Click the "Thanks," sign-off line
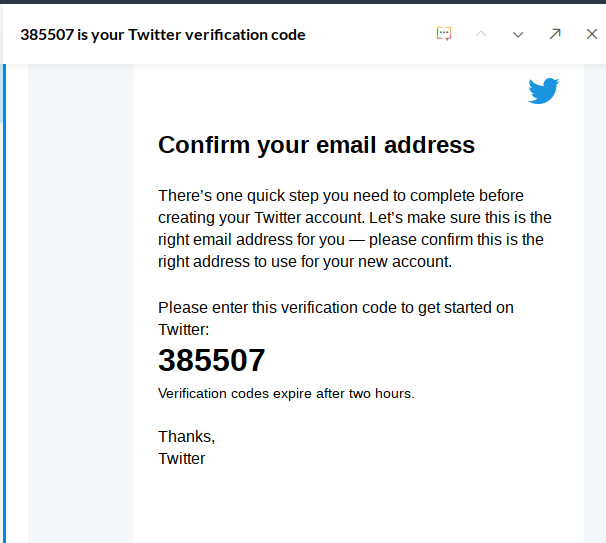This screenshot has height=543, width=606. click(x=187, y=436)
